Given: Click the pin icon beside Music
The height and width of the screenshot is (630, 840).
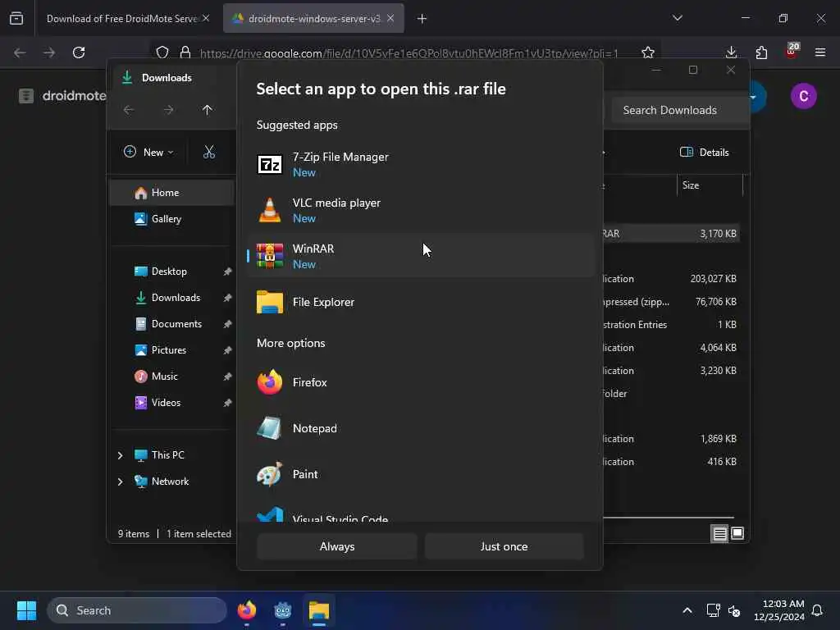Looking at the screenshot, I should click(x=228, y=377).
